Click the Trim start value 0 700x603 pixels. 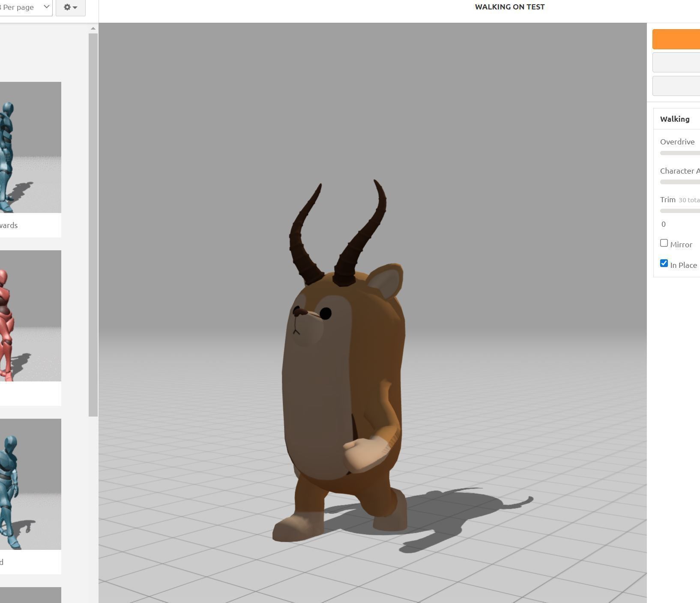(x=664, y=224)
